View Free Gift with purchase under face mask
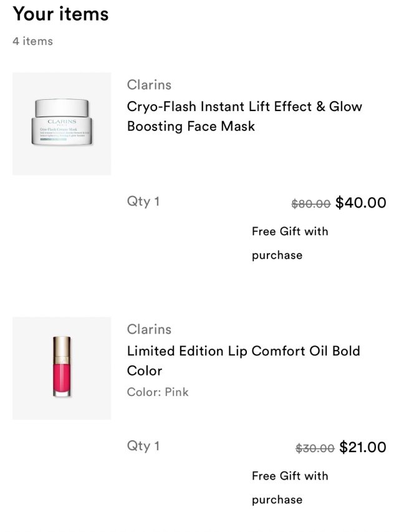The height and width of the screenshot is (532, 399). (x=290, y=243)
